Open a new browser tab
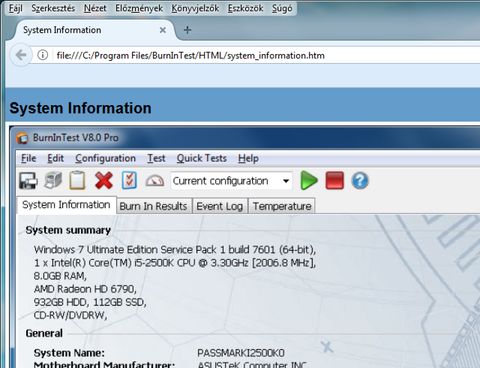 (187, 30)
